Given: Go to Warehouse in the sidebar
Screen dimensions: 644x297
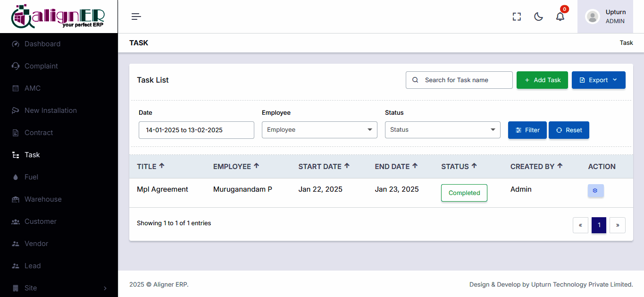Looking at the screenshot, I should (43, 199).
